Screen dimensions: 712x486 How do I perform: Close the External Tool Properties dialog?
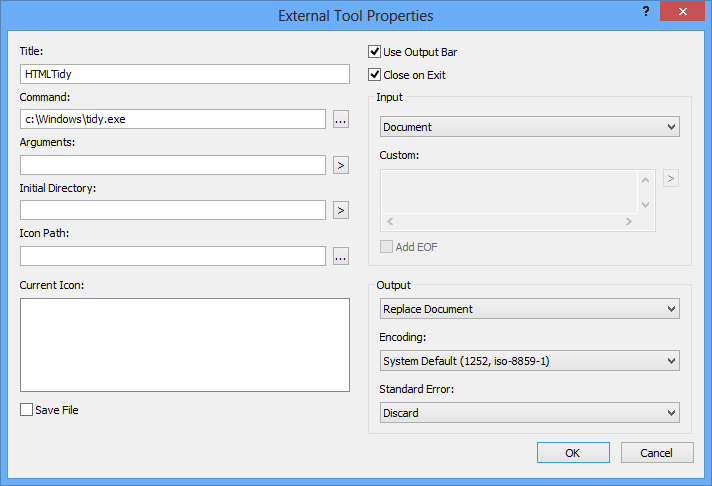point(682,11)
